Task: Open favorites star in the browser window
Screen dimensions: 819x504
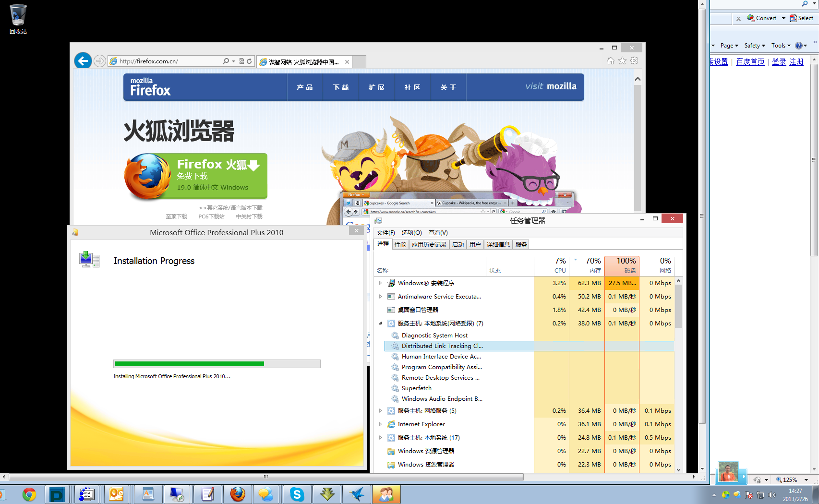Action: (622, 60)
